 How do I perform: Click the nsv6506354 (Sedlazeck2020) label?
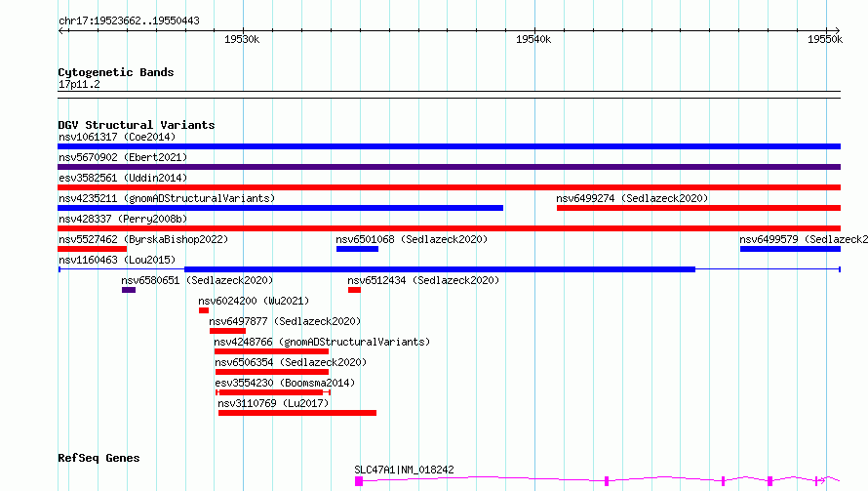coord(291,362)
